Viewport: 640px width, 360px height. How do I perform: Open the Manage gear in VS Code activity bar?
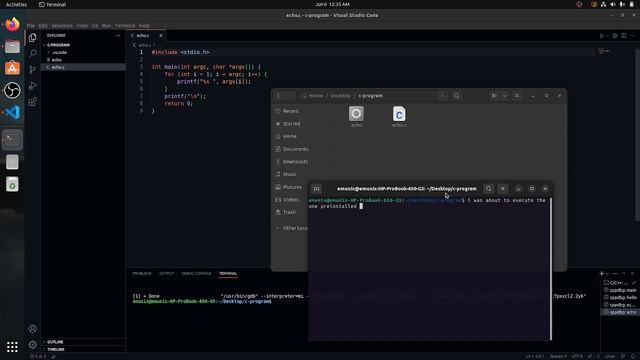pyautogui.click(x=33, y=344)
